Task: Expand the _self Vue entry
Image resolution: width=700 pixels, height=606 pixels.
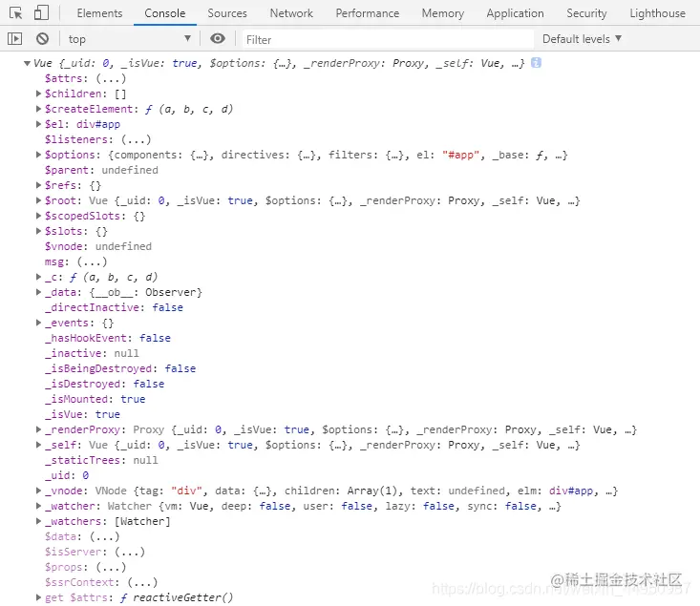Action: [38, 445]
